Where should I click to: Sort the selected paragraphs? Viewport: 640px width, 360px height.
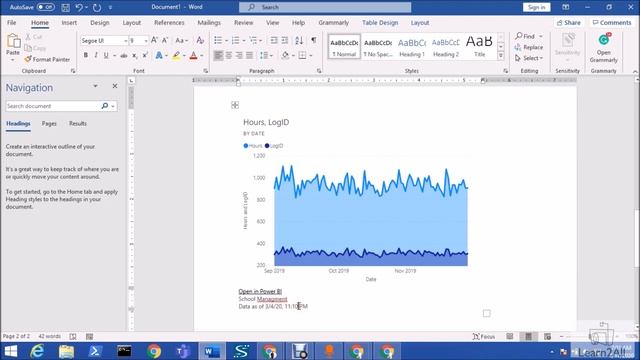299,40
